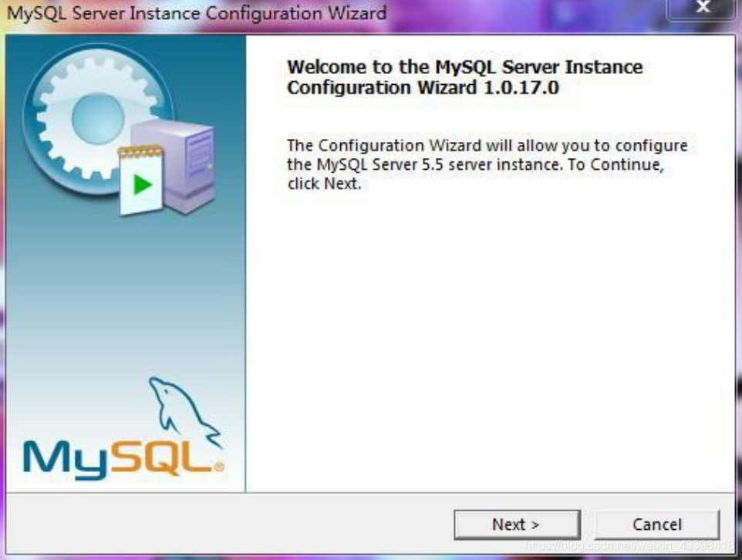742x560 pixels.
Task: Click the gear and server instance graphic
Action: coord(119,131)
